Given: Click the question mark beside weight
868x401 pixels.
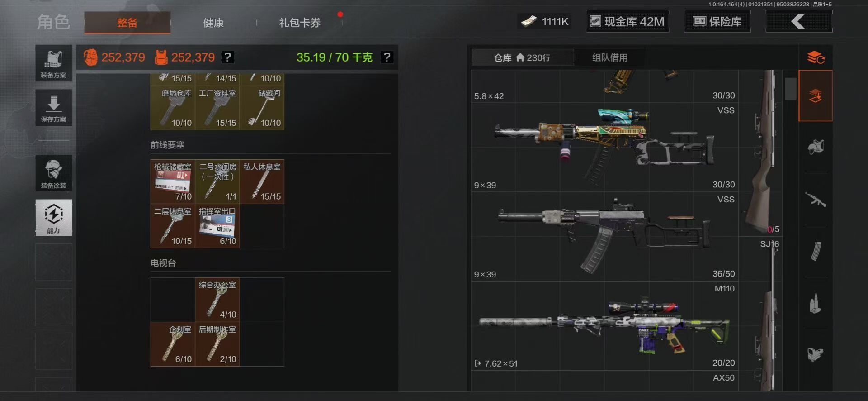Looking at the screenshot, I should [x=387, y=57].
